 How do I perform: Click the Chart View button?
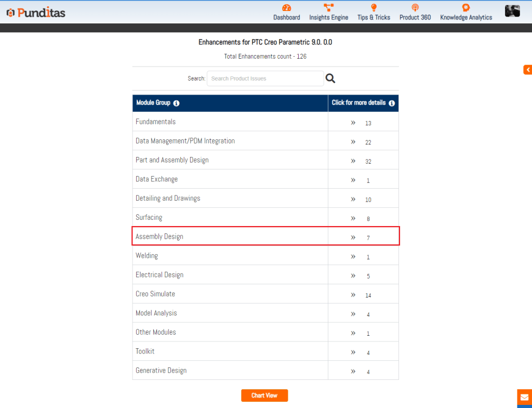pyautogui.click(x=264, y=396)
